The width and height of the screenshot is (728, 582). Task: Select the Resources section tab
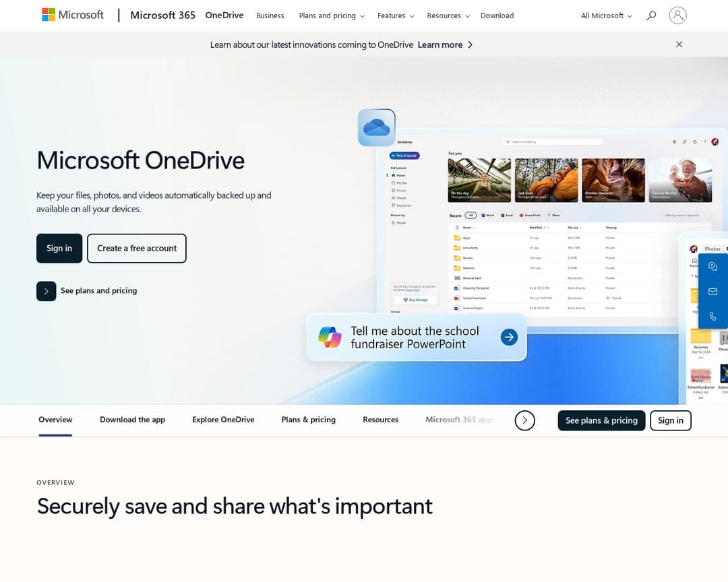381,420
